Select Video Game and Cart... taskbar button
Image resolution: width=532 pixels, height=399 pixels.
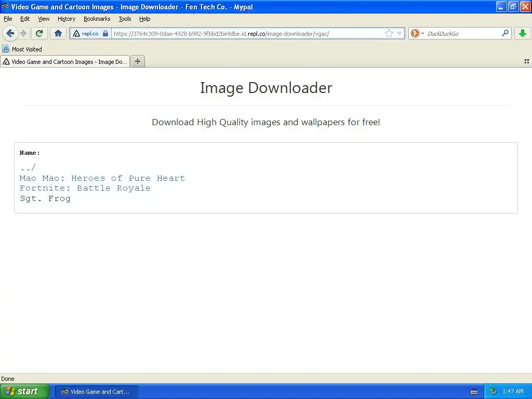point(97,392)
